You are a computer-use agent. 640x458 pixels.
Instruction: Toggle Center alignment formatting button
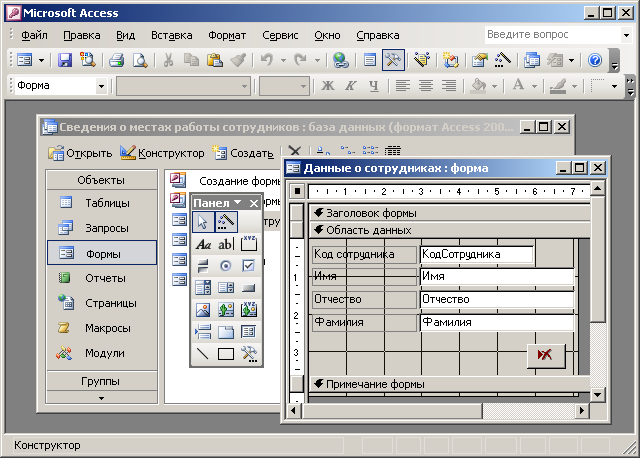[x=426, y=86]
